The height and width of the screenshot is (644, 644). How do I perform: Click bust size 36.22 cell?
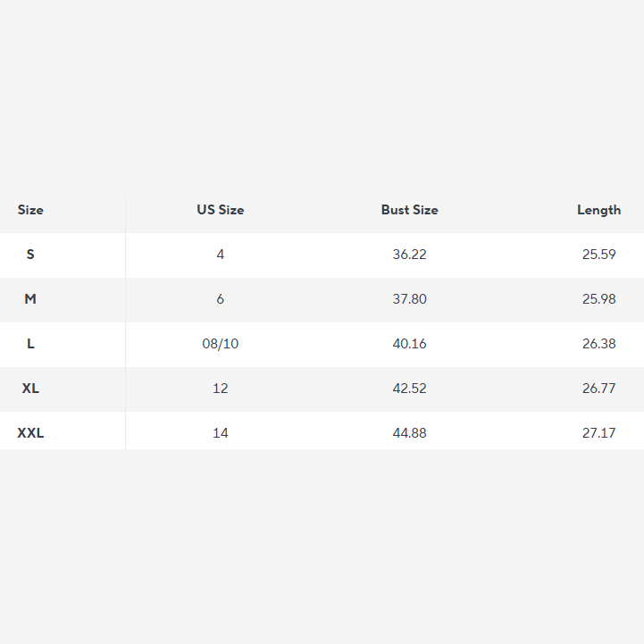pyautogui.click(x=409, y=255)
